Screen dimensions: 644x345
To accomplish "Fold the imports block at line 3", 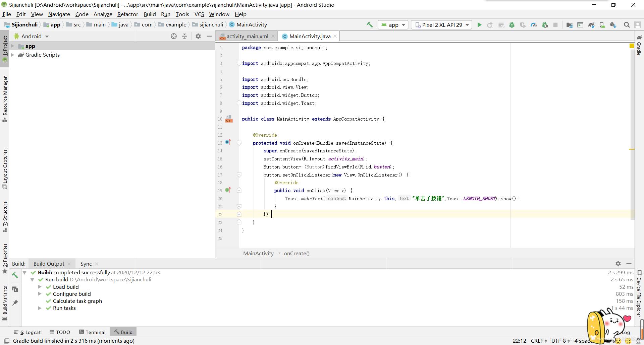I will [x=239, y=63].
